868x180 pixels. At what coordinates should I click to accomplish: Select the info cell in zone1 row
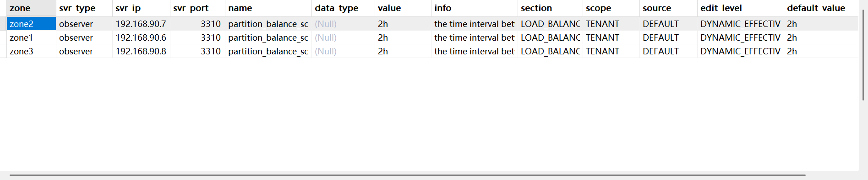coord(475,37)
